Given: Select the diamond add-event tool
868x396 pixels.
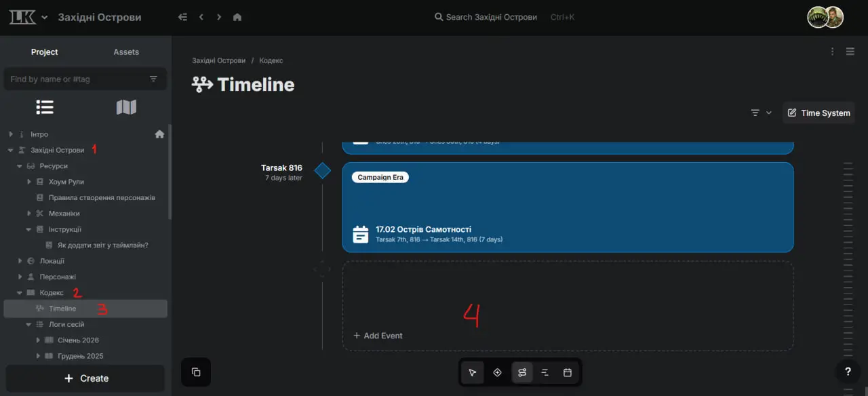Looking at the screenshot, I should coord(497,372).
